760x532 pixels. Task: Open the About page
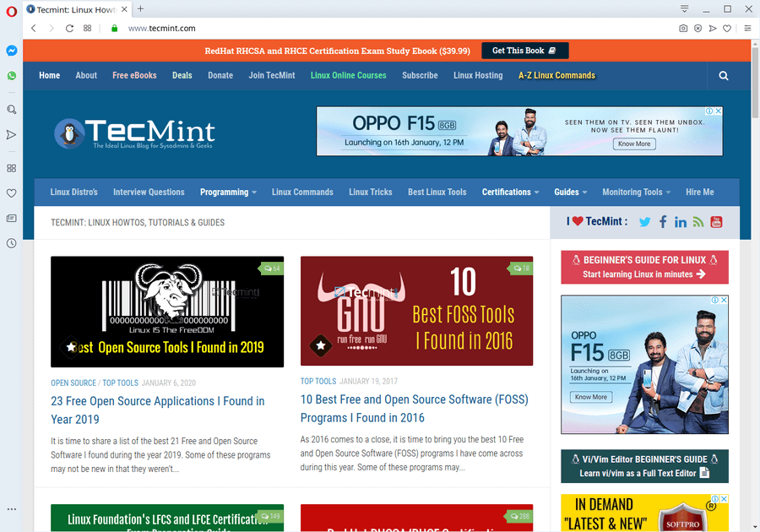click(86, 75)
